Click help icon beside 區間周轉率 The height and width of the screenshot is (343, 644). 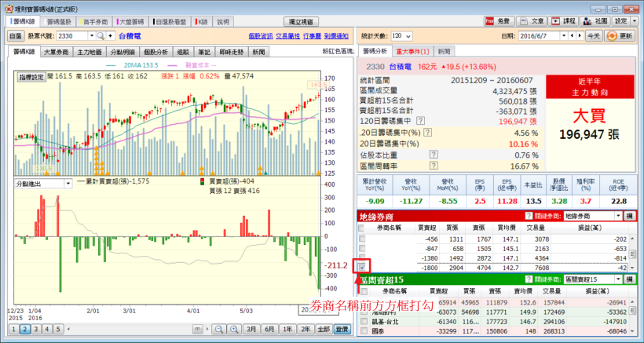pyautogui.click(x=433, y=166)
